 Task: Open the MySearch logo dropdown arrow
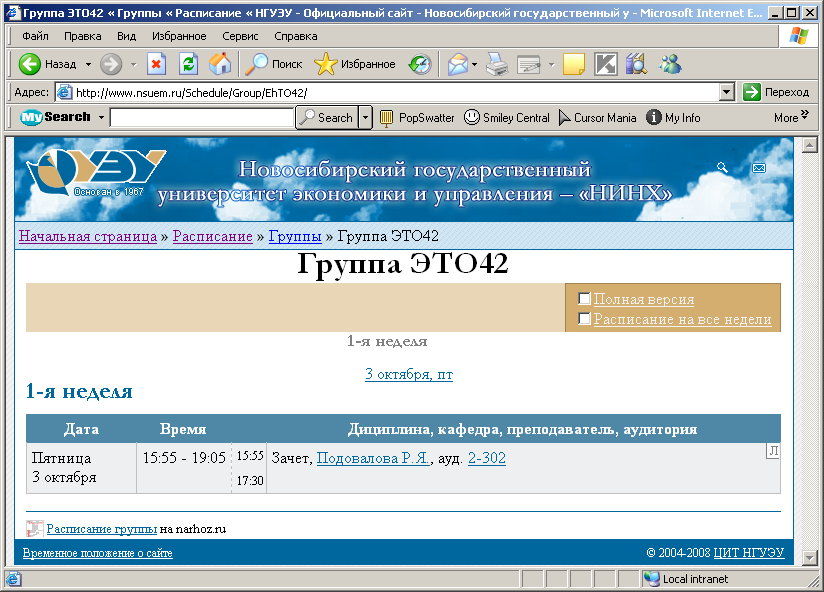(x=101, y=118)
